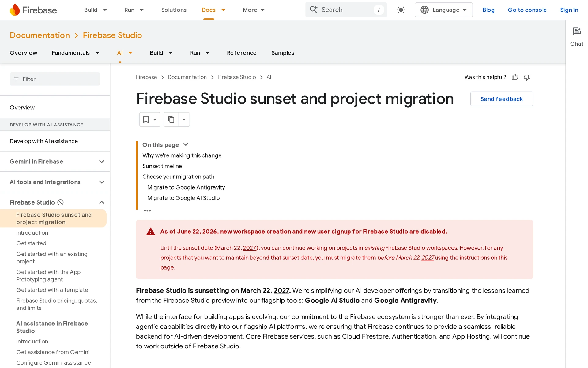588x368 pixels.
Task: Expand the table of contents ellipsis
Action: [147, 210]
